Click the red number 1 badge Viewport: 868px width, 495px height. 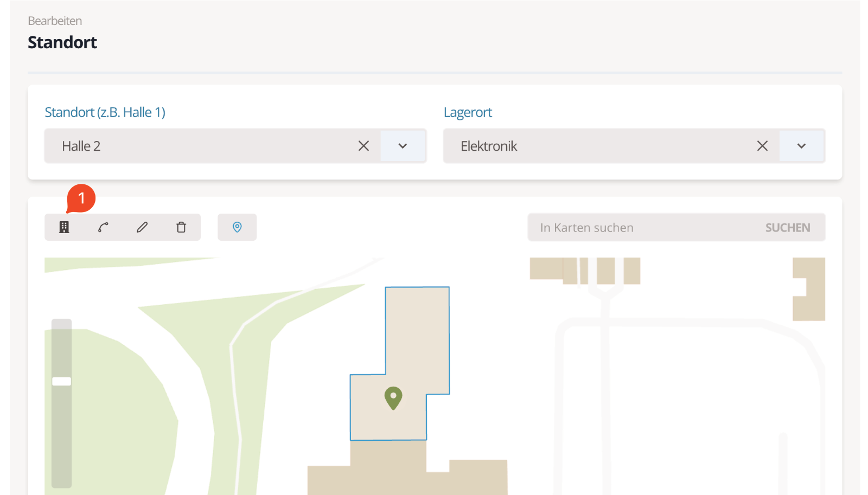pos(81,198)
